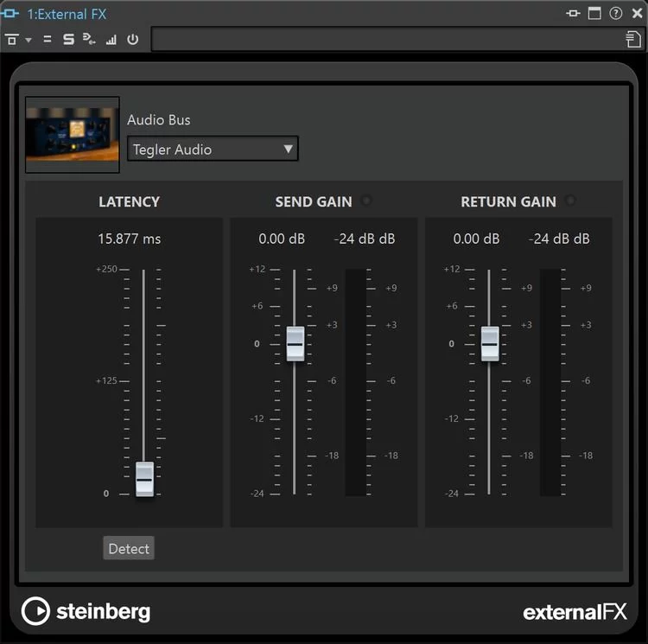Close the External FX plug-in window

[x=638, y=14]
